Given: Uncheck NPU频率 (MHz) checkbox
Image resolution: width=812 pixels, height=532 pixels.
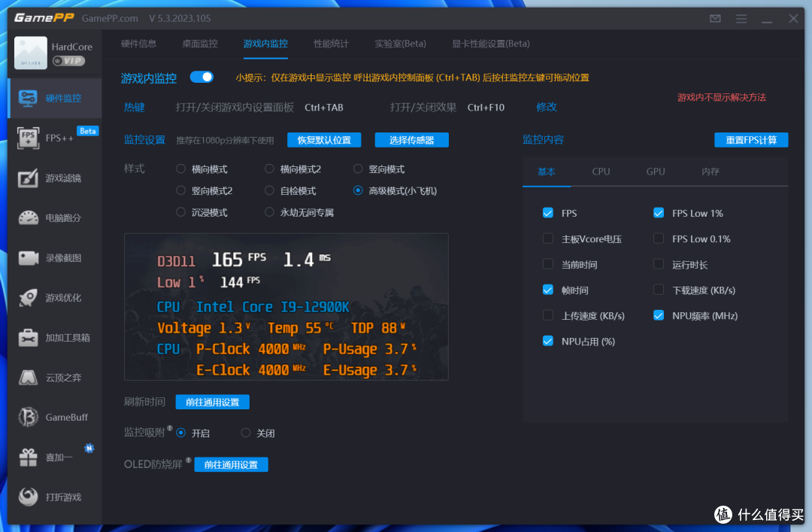Looking at the screenshot, I should pyautogui.click(x=659, y=315).
